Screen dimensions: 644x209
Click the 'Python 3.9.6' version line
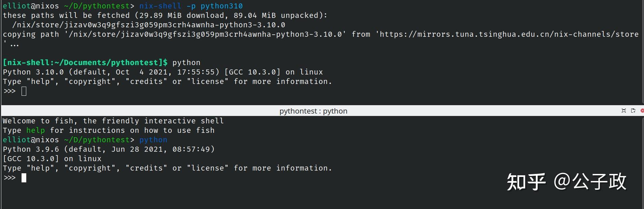108,149
